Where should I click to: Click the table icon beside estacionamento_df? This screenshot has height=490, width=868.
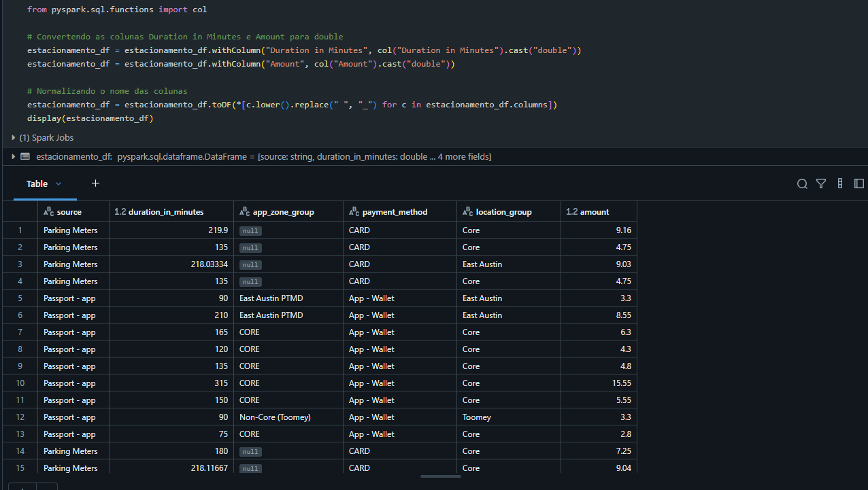tap(25, 156)
